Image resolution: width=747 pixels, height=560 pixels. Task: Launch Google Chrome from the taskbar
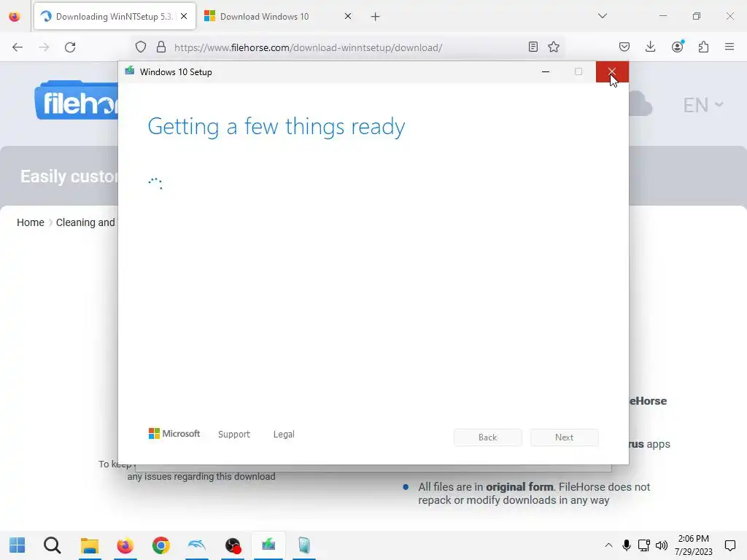[161, 545]
